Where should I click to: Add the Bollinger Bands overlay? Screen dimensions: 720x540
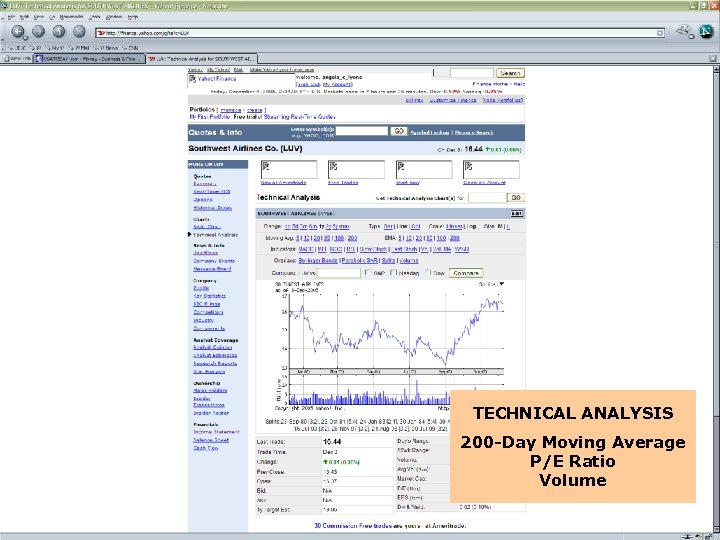tap(318, 260)
